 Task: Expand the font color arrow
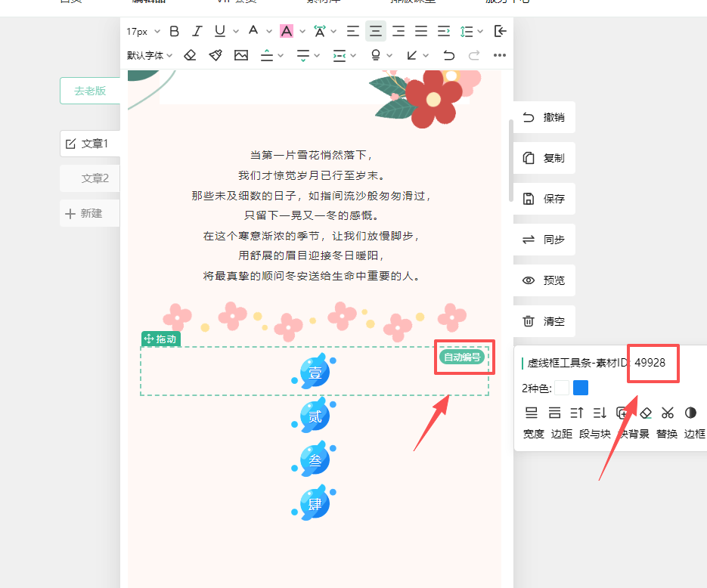click(269, 31)
